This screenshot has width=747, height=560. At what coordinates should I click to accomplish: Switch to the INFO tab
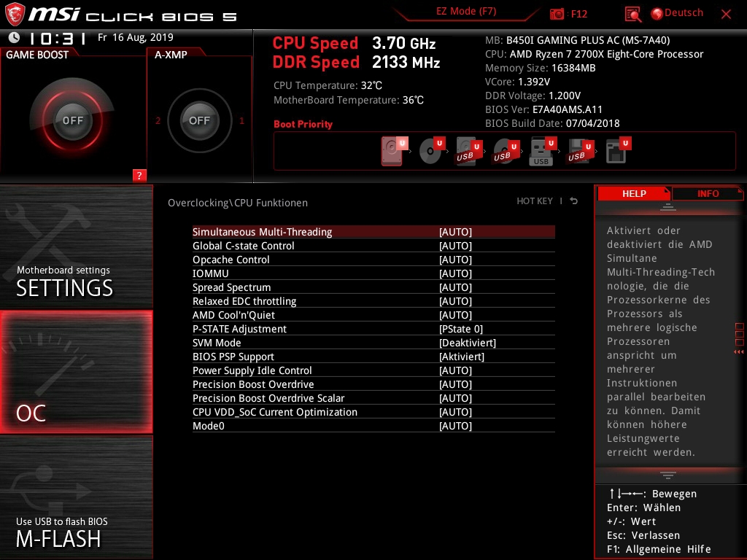pos(708,193)
